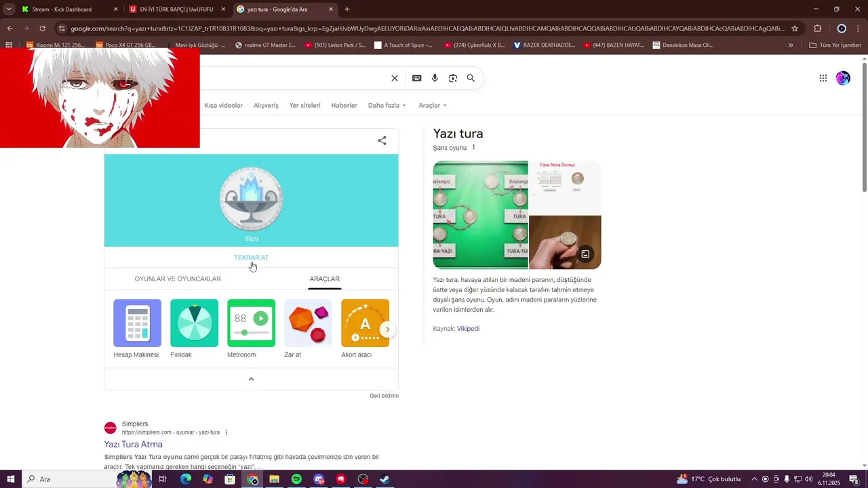Expand the Araçlar search tools dropdown

tap(433, 105)
